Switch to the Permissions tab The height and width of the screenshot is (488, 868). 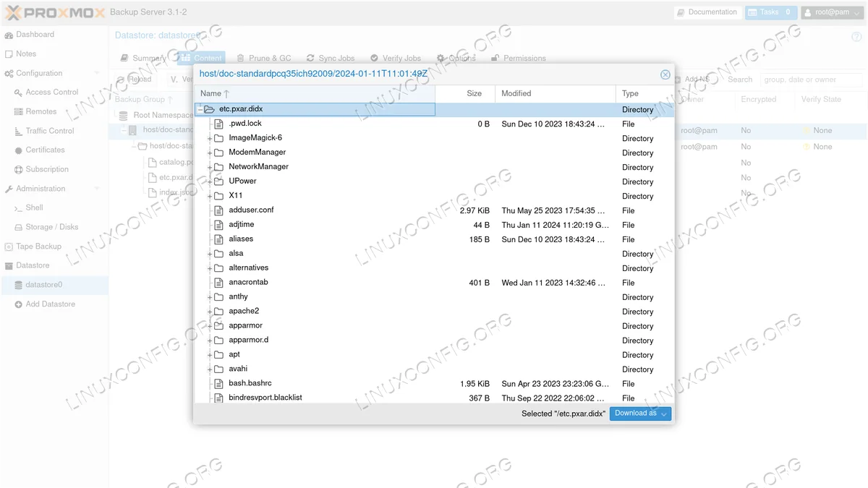coord(519,58)
